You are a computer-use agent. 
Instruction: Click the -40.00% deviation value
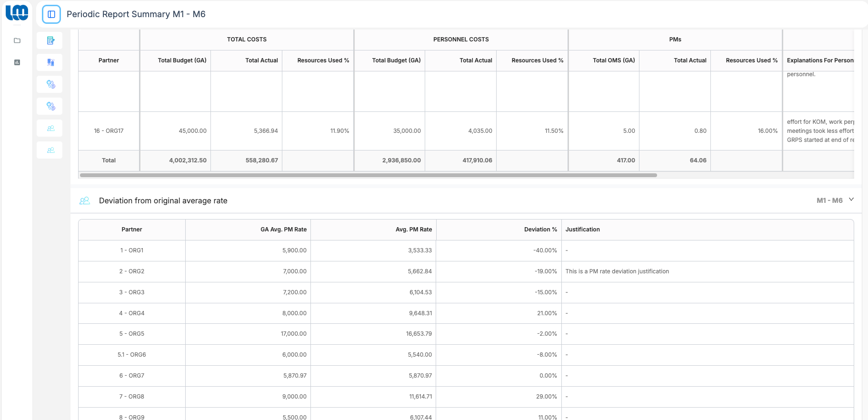(x=545, y=250)
